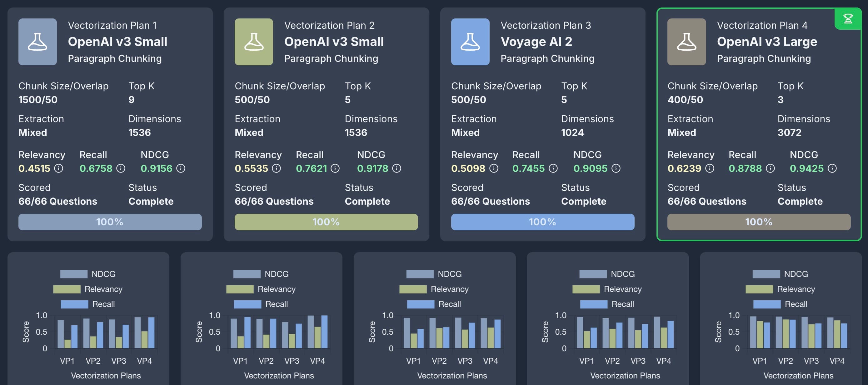Toggle Relevancy legend in second chart
The width and height of the screenshot is (868, 385).
click(261, 289)
